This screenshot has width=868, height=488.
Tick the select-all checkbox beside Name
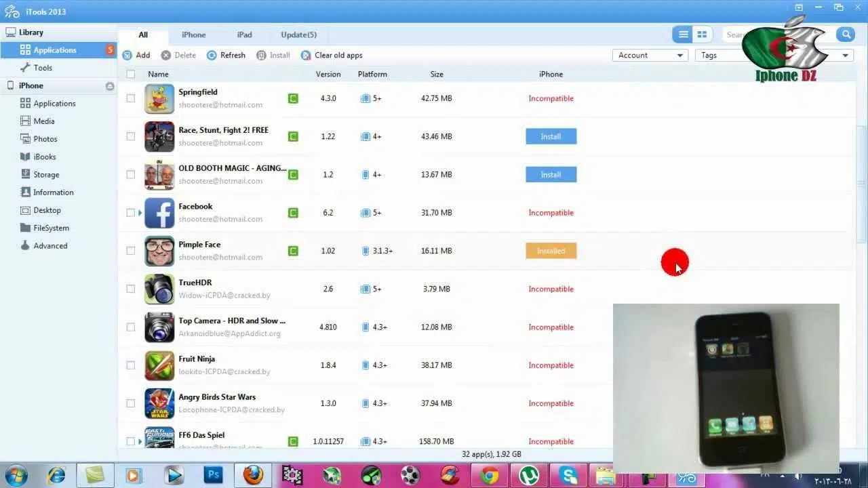(x=131, y=75)
